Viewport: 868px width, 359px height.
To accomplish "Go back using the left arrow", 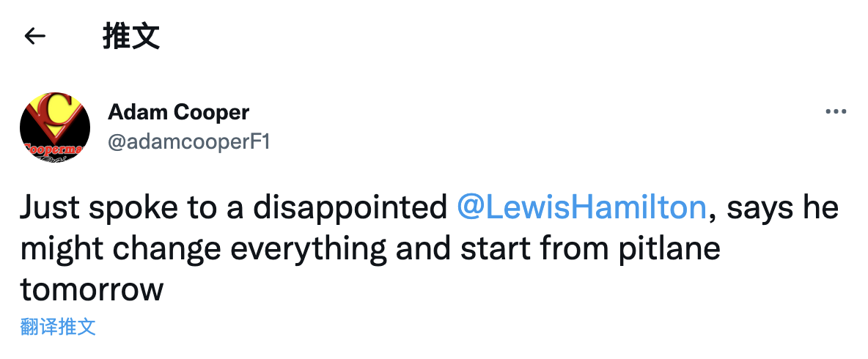I will pos(34,36).
